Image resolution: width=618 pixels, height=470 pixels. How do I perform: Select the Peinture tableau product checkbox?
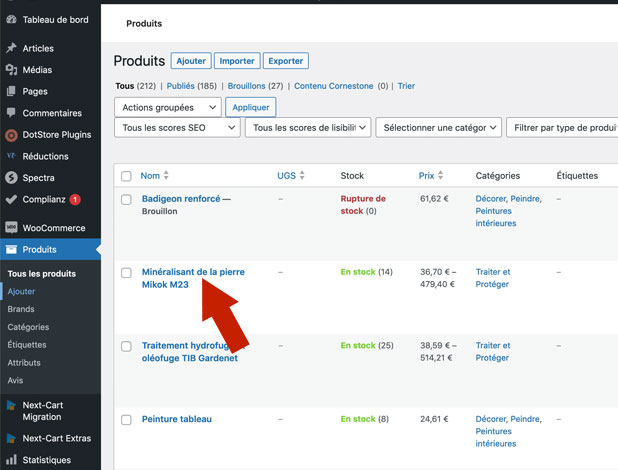click(x=126, y=420)
